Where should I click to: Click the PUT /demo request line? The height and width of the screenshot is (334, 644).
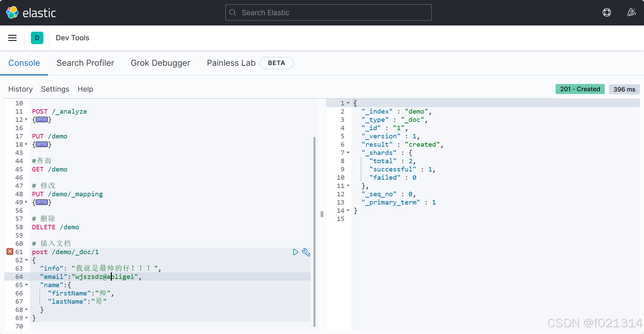50,136
